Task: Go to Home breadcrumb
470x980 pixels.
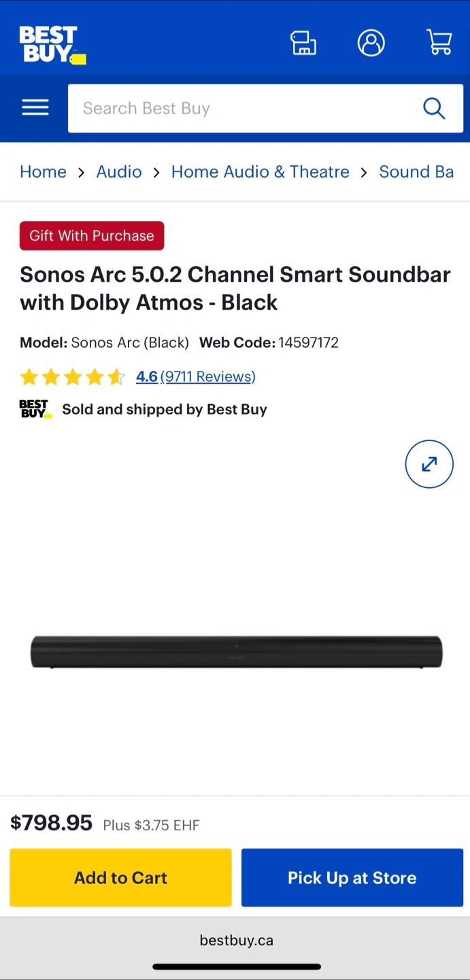Action: [43, 171]
